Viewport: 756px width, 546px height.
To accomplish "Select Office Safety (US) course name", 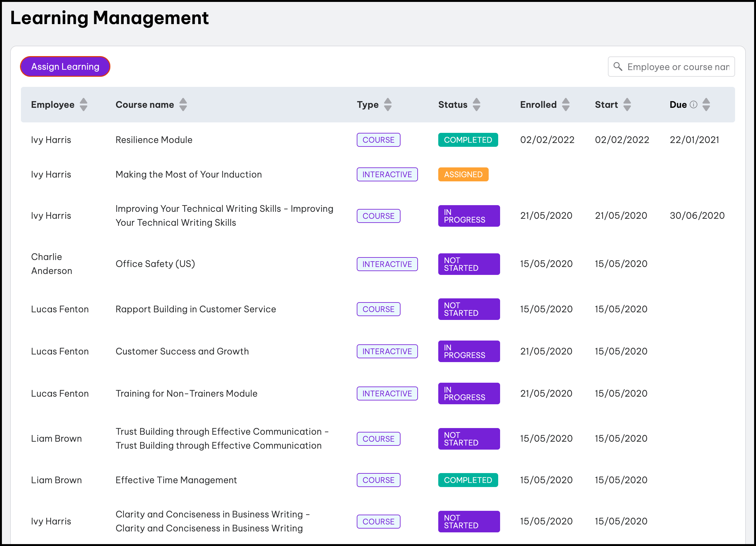I will (x=155, y=264).
